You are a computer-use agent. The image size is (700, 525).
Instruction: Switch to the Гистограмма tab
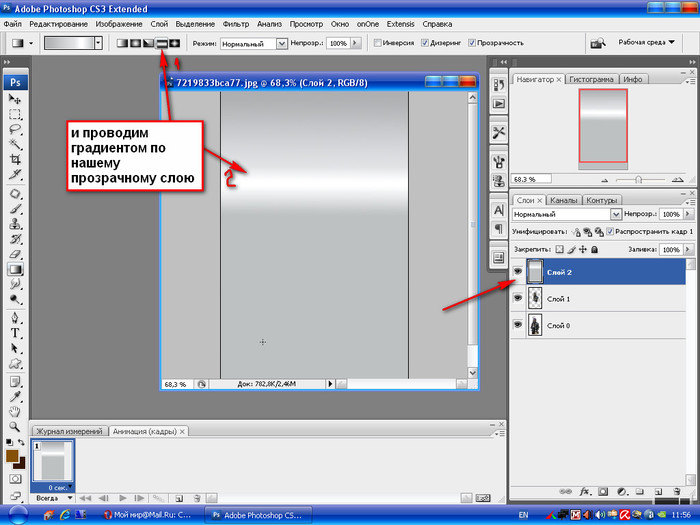tap(591, 79)
